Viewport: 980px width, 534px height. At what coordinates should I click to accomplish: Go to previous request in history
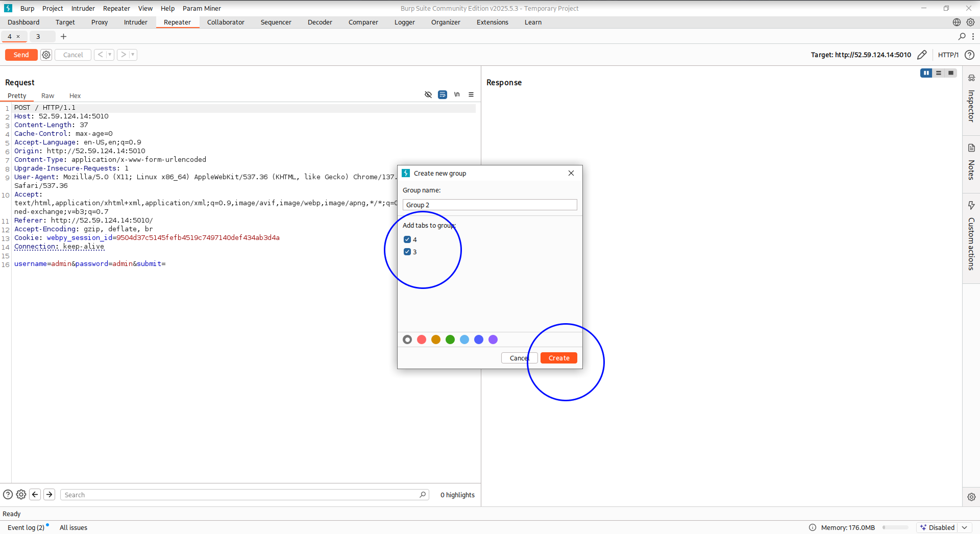tap(101, 55)
